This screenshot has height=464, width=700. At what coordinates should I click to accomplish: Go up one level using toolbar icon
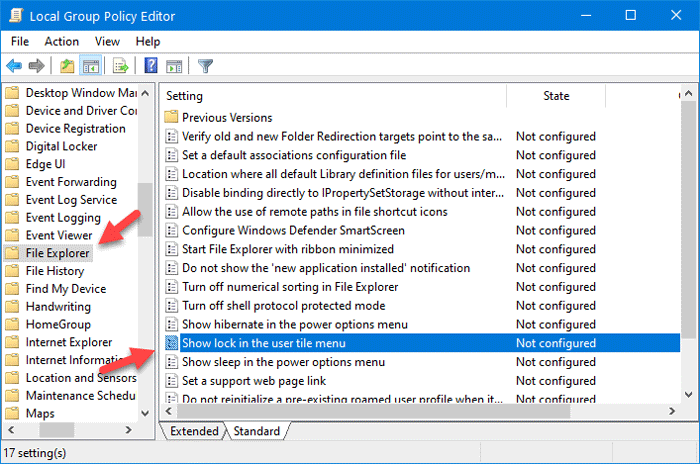[x=67, y=67]
